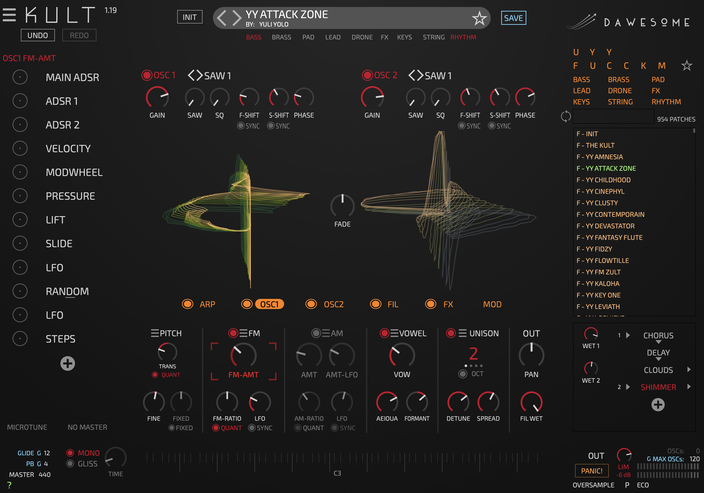Click the patch search input field
Screen dimensions: 704x493
click(x=613, y=117)
